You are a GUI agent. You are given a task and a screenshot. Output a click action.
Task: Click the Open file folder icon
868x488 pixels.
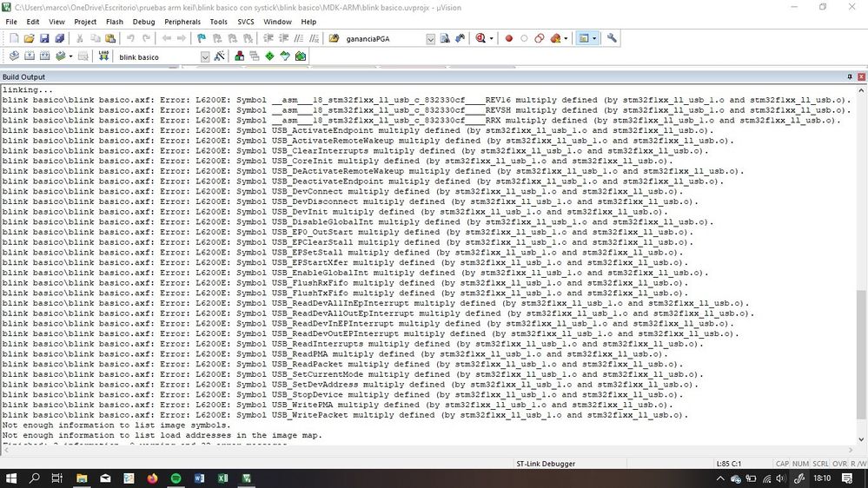pos(29,38)
